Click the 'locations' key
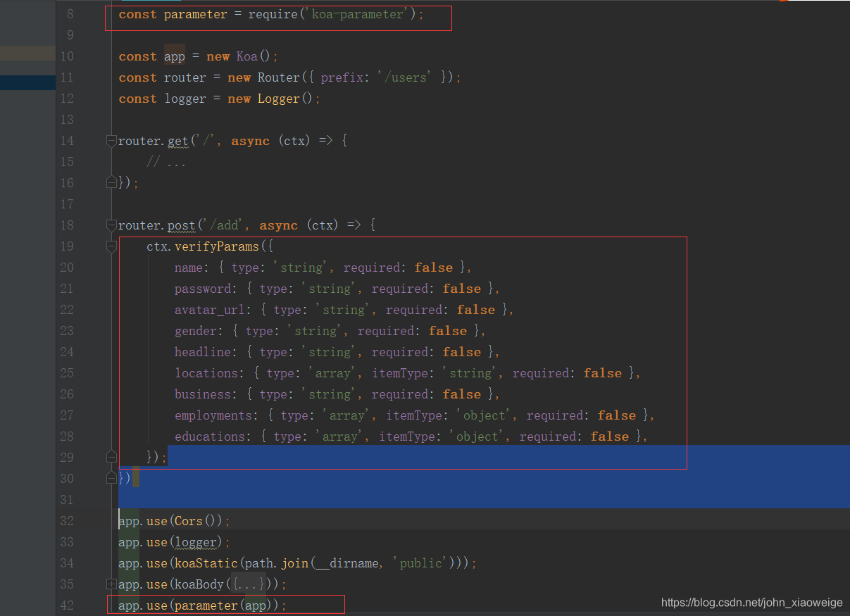 [x=206, y=373]
